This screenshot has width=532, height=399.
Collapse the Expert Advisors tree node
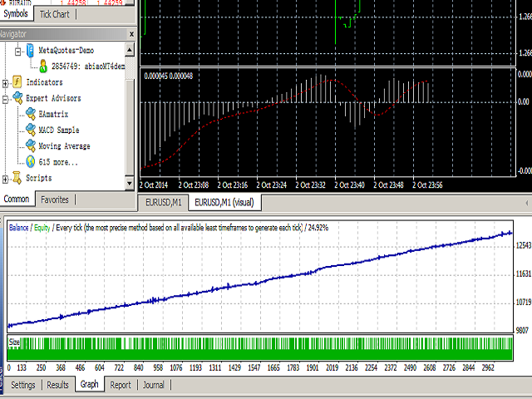point(5,100)
